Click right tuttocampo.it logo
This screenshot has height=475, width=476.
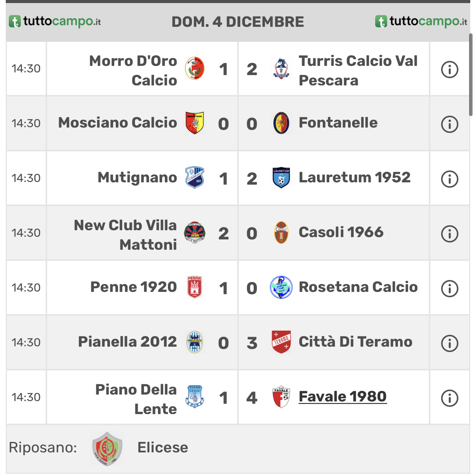click(421, 21)
